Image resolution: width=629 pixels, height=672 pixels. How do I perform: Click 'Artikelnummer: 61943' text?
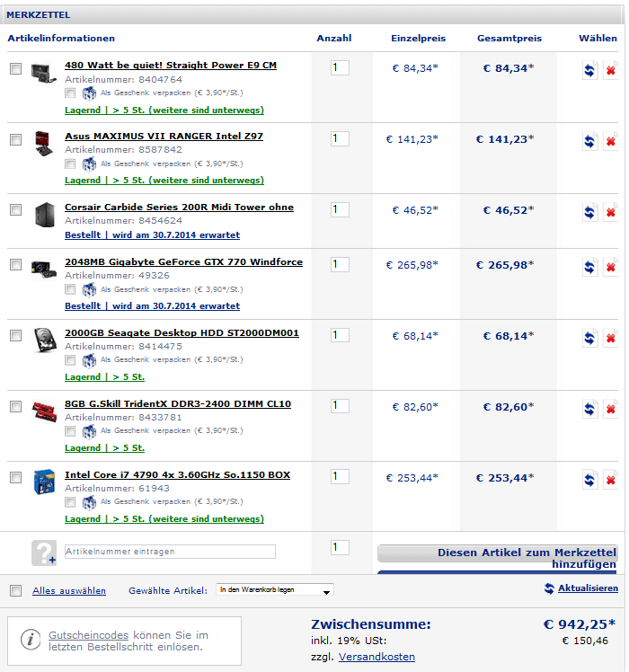pos(117,488)
